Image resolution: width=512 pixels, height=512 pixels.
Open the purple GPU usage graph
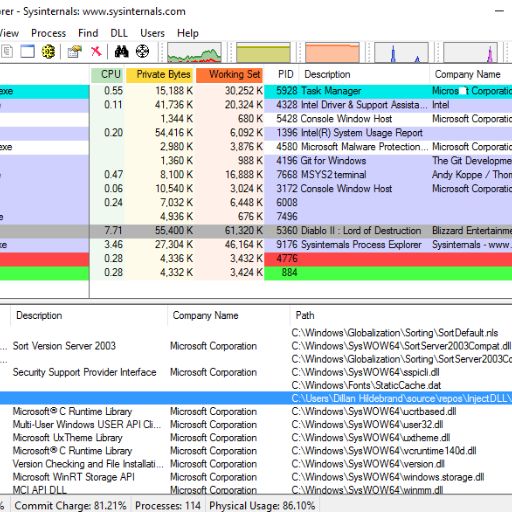click(470, 52)
